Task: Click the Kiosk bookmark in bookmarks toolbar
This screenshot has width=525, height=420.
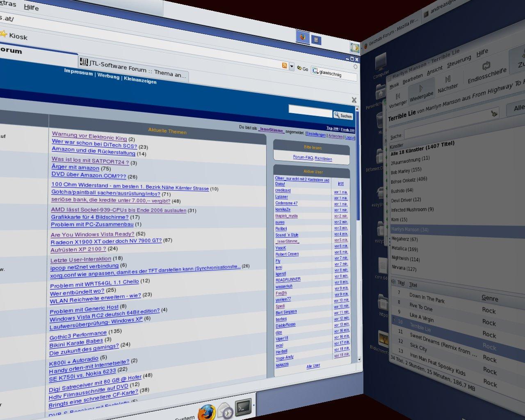Action: tap(14, 35)
